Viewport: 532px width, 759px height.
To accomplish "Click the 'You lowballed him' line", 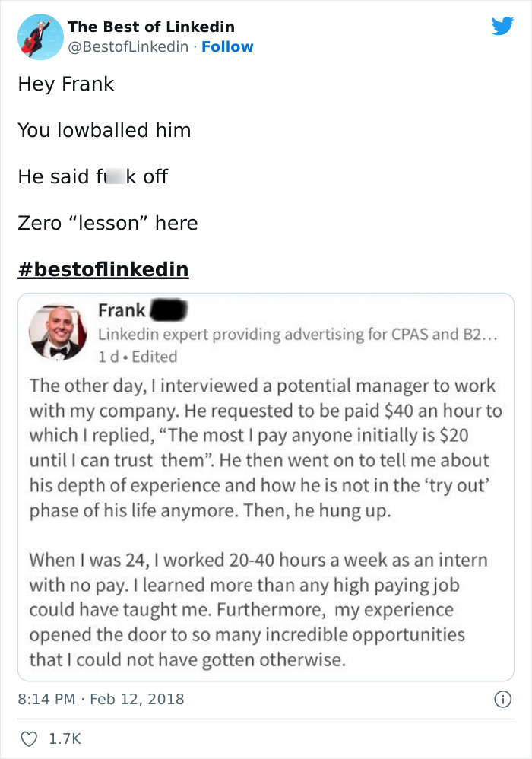I will 104,130.
